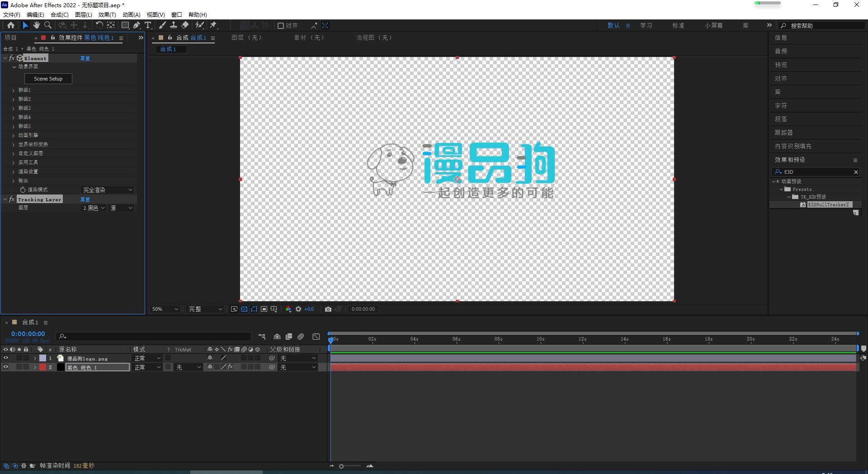
Task: Hide the 漫品狗logo.png layer eye
Action: (x=6, y=358)
